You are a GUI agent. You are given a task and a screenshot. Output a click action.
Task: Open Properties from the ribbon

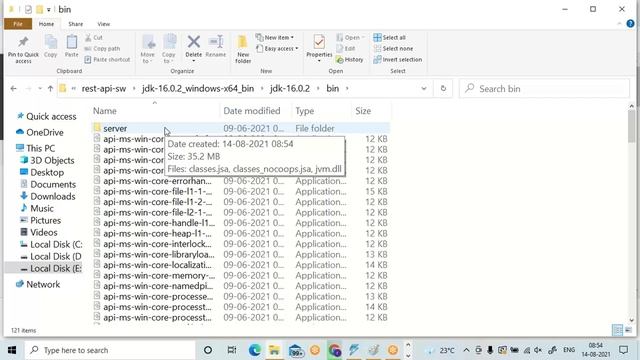click(319, 48)
